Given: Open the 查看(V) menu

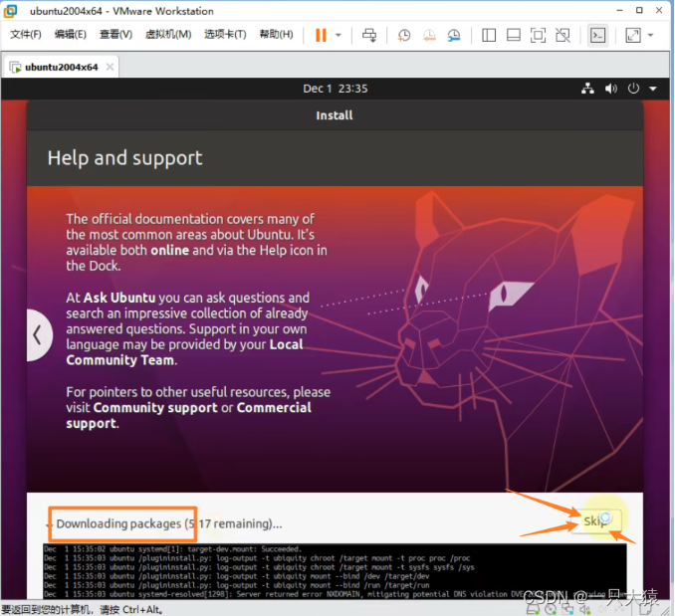Looking at the screenshot, I should tap(115, 35).
